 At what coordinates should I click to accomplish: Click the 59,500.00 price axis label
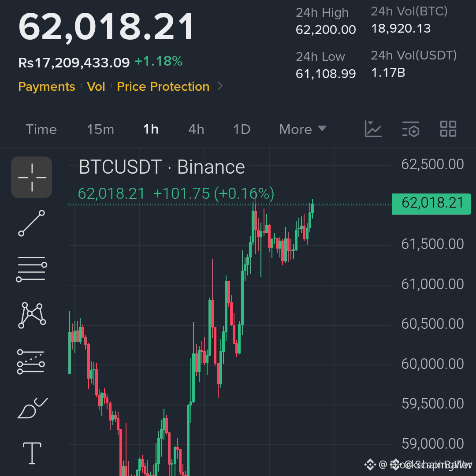pyautogui.click(x=433, y=404)
